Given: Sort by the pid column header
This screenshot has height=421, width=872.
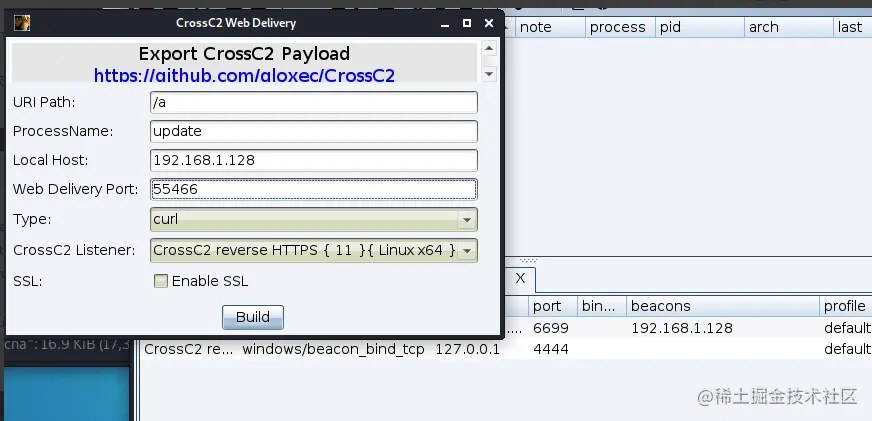Looking at the screenshot, I should click(x=700, y=27).
